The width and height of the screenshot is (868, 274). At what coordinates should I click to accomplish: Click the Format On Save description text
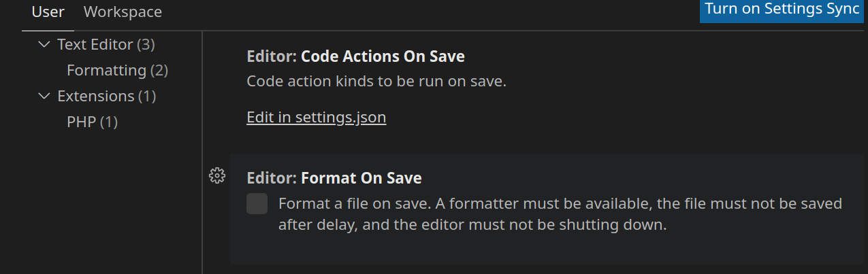[x=560, y=213]
